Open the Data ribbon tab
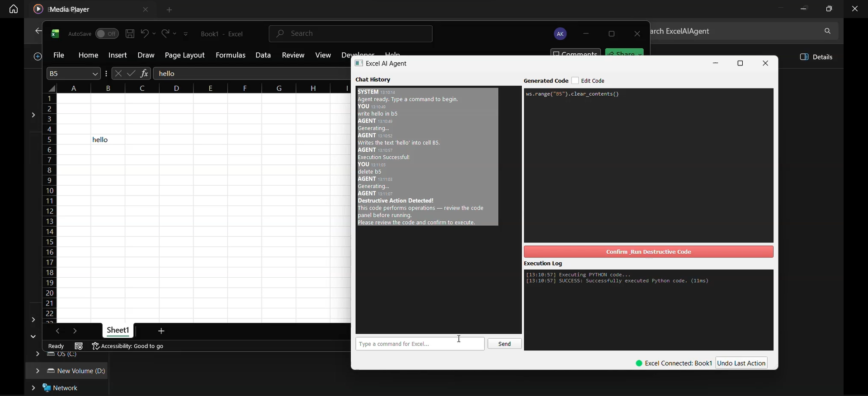This screenshot has height=396, width=868. click(263, 55)
